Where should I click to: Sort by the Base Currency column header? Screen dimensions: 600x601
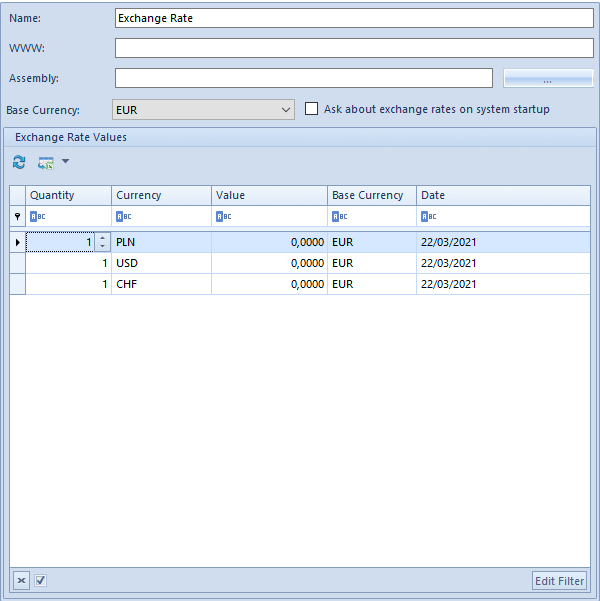372,195
